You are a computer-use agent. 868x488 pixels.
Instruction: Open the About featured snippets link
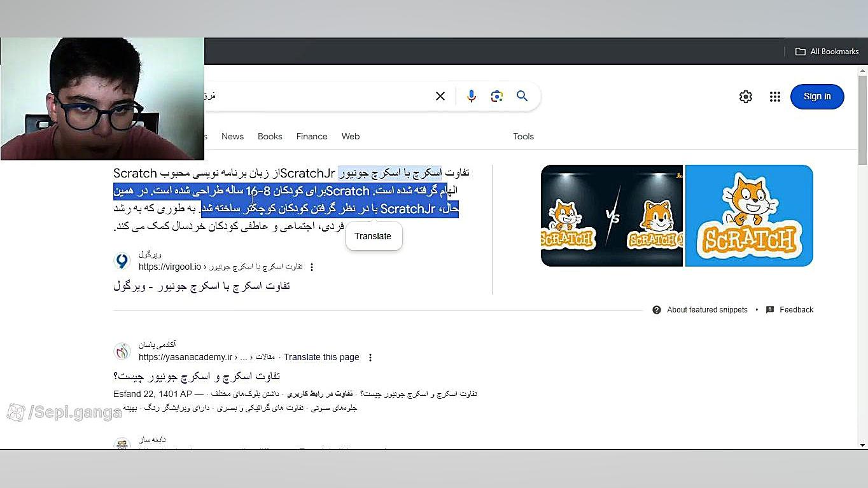(x=707, y=310)
